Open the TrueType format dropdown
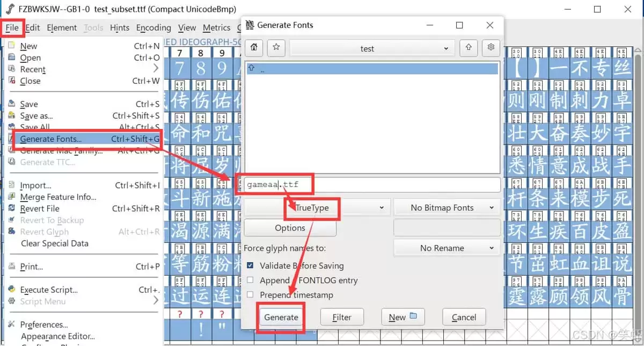The image size is (644, 346). tap(317, 207)
